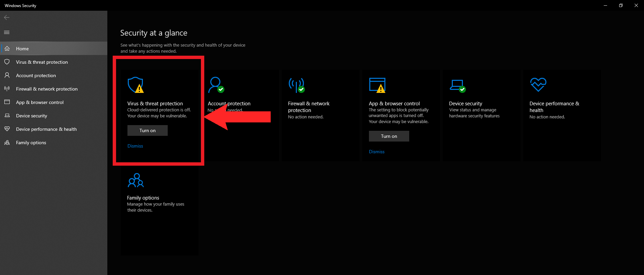The height and width of the screenshot is (275, 644).
Task: Click the 'Security at a glance' heading
Action: click(x=154, y=33)
